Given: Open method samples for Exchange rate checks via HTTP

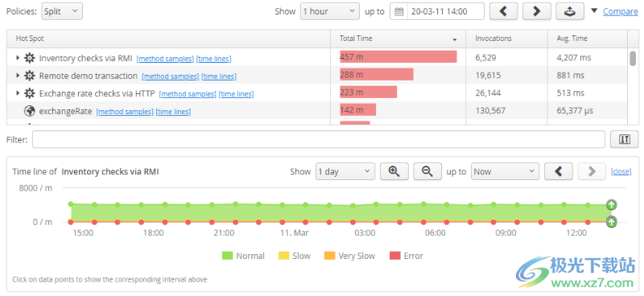Looking at the screenshot, I should coord(188,94).
